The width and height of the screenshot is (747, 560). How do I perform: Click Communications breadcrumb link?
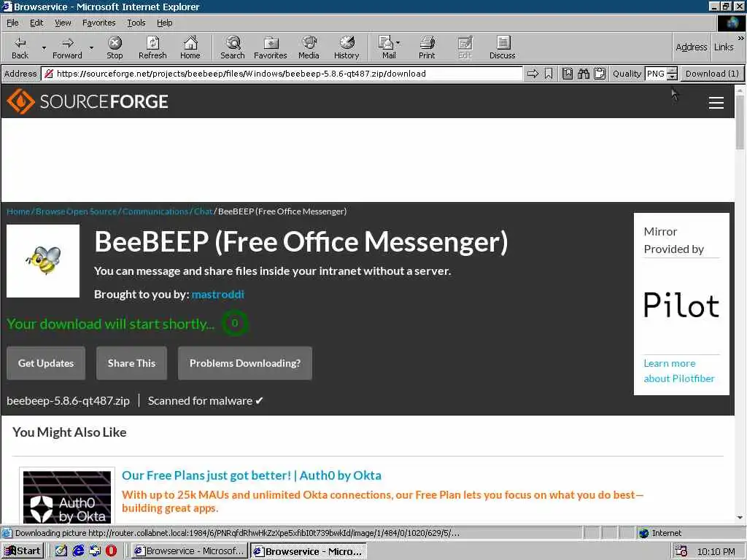(155, 211)
